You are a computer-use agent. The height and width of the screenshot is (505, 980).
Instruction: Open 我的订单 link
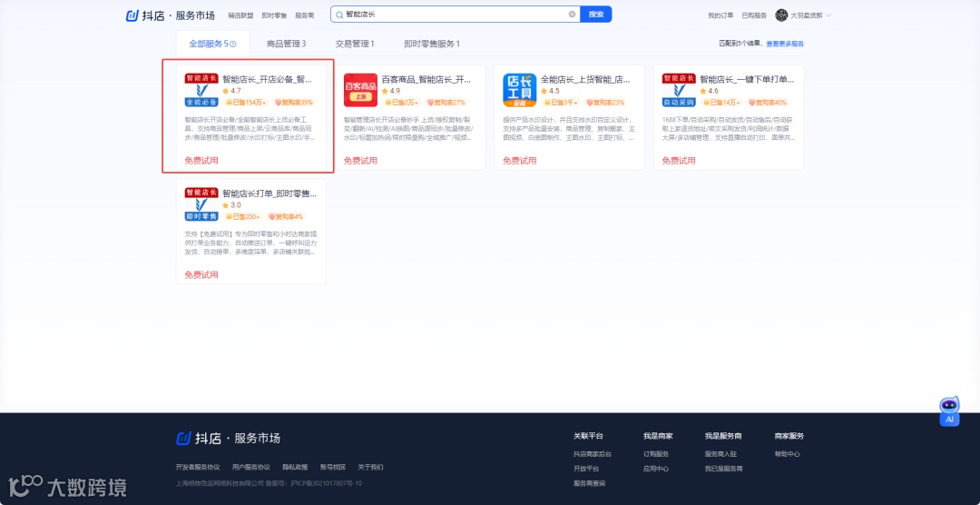click(720, 15)
